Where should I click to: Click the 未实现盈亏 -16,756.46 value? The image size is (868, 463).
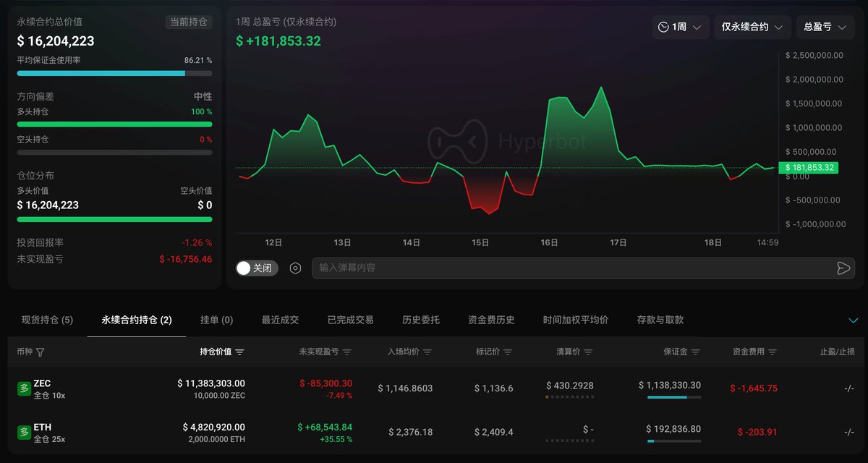[186, 259]
